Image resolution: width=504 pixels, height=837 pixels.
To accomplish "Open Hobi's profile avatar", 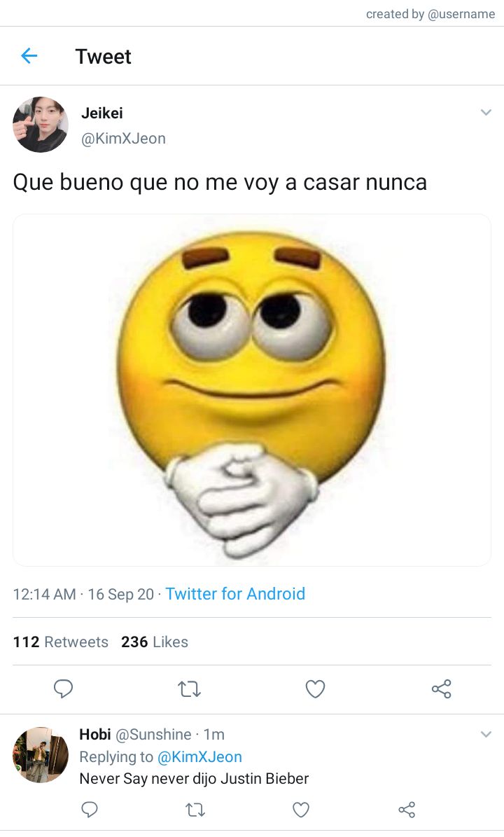I will [41, 755].
